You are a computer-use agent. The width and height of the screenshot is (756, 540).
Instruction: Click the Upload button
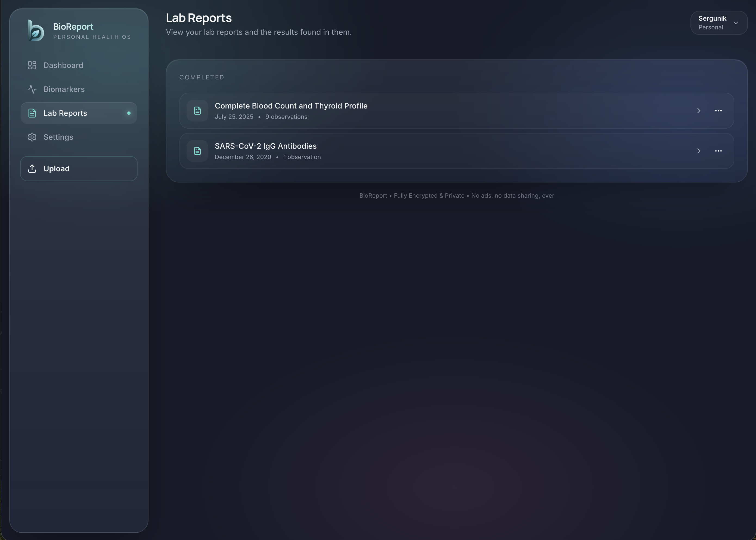pos(79,169)
